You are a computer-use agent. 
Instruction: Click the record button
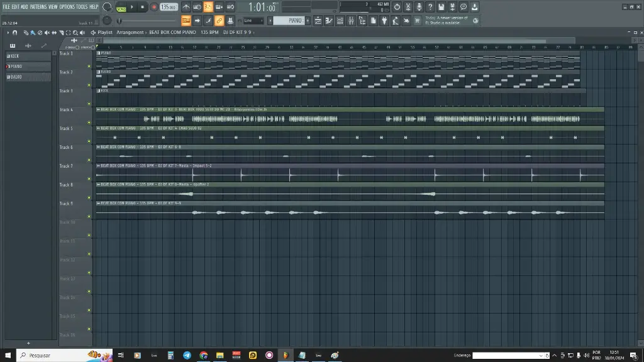pos(154,7)
